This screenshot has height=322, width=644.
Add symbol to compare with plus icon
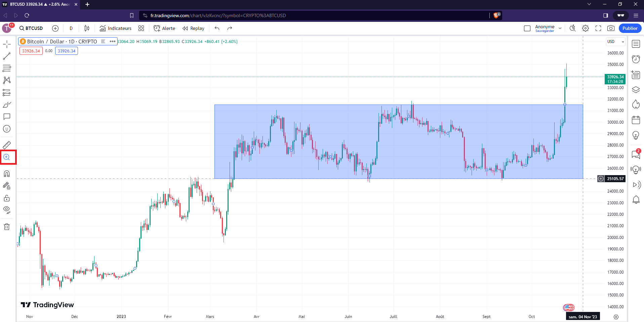(x=55, y=28)
